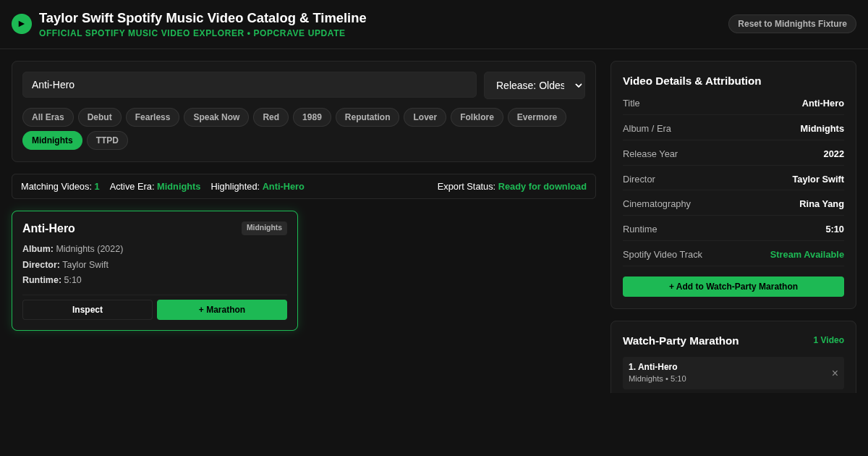This screenshot has width=868, height=456.
Task: Select the 1. Anti-Hero marathon entry
Action: point(733,373)
